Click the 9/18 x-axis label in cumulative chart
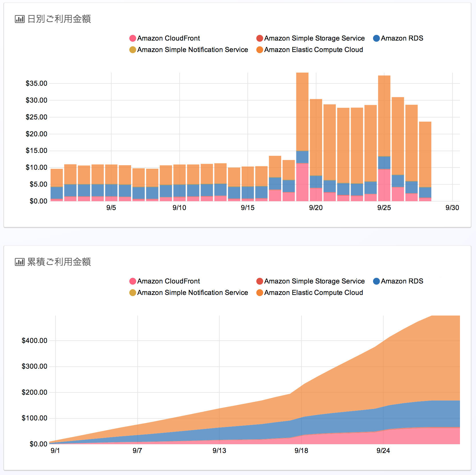 302,451
